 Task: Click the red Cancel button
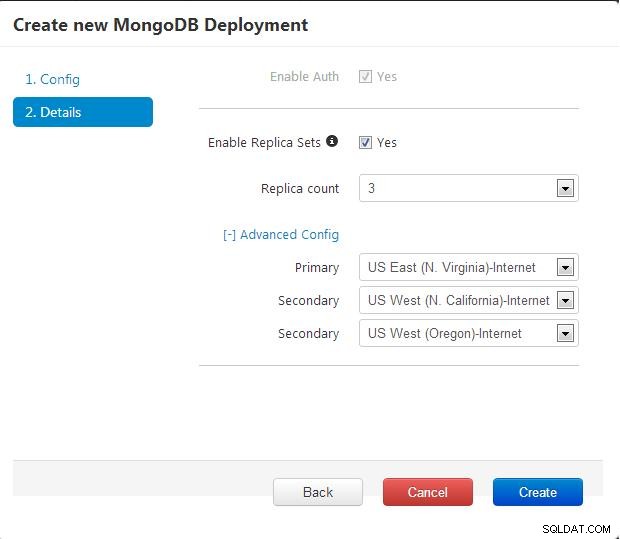[427, 492]
